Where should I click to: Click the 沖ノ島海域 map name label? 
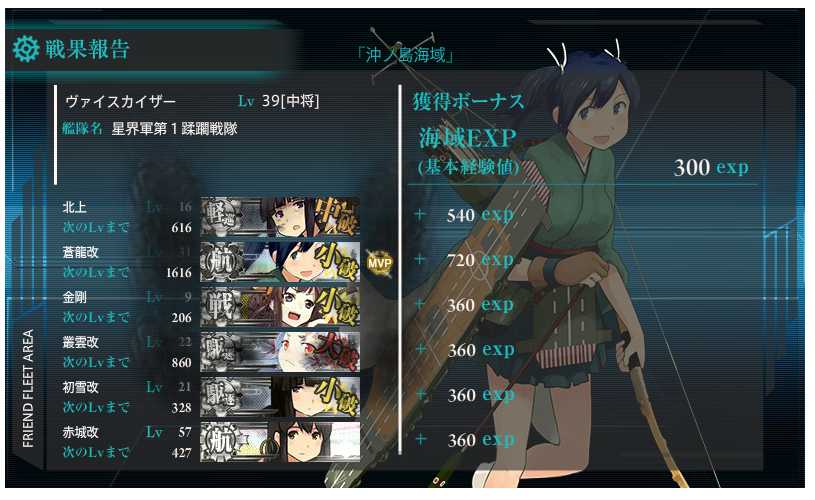point(405,55)
